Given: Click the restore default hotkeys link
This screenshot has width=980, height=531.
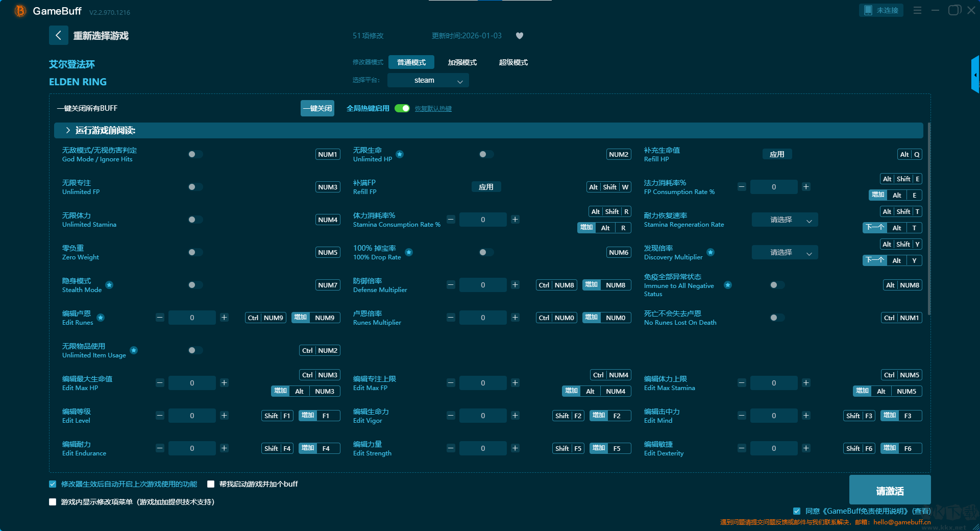Looking at the screenshot, I should coord(433,109).
